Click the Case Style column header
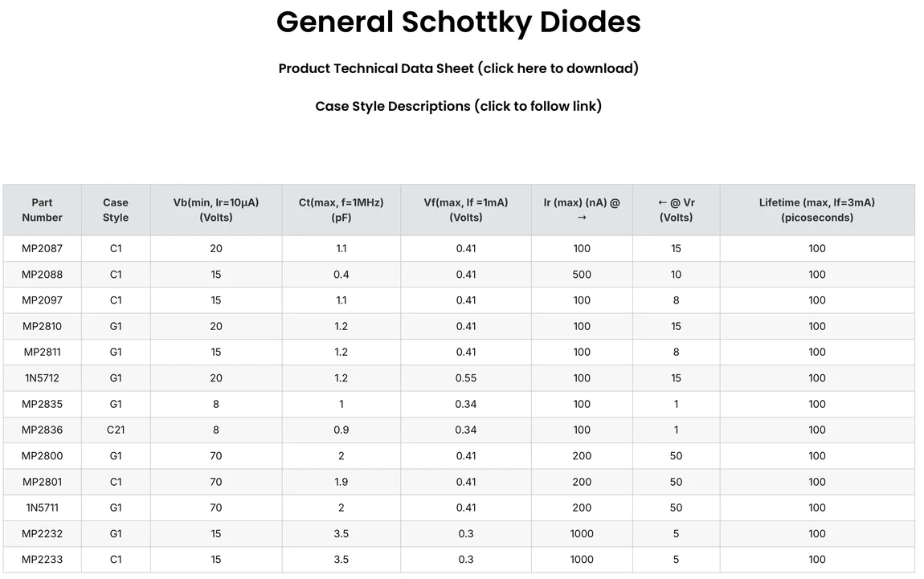The width and height of the screenshot is (924, 579). coord(116,210)
